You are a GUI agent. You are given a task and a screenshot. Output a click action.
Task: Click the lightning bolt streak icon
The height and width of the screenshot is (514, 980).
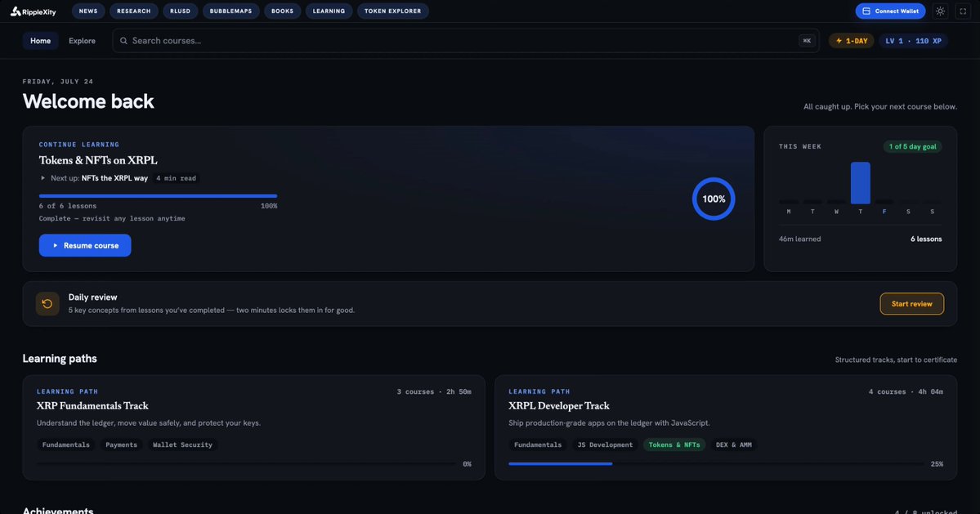(839, 41)
